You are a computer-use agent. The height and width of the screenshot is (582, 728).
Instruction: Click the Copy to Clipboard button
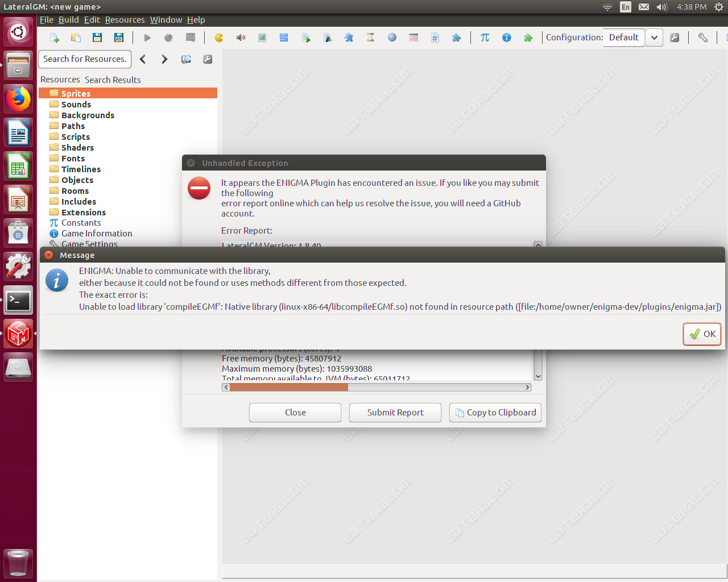click(x=495, y=413)
